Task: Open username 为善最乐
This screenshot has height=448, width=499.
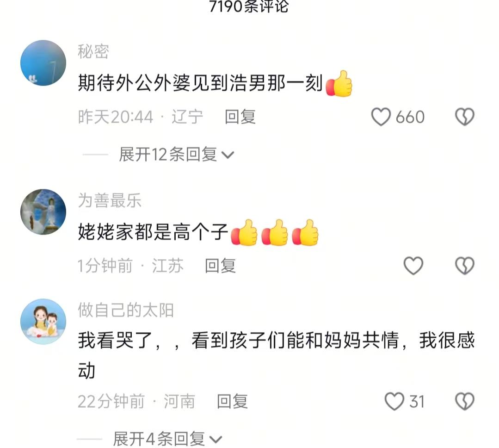Action: (110, 200)
